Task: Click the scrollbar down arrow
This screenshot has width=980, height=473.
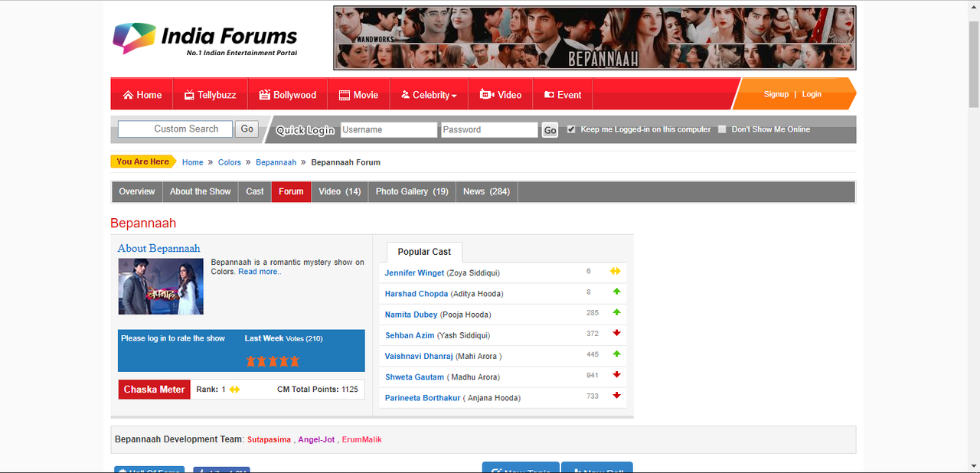Action: [x=973, y=466]
